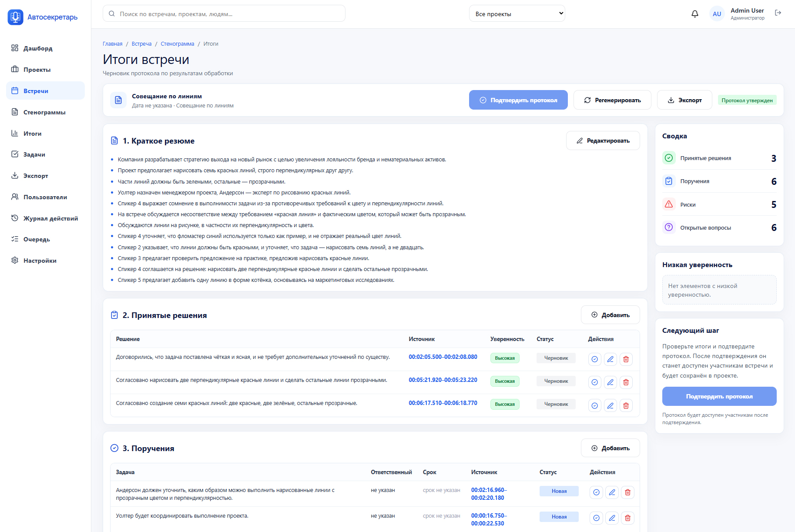Click the Принятые решения green check icon in Сводка
The height and width of the screenshot is (532, 795).
coord(669,158)
